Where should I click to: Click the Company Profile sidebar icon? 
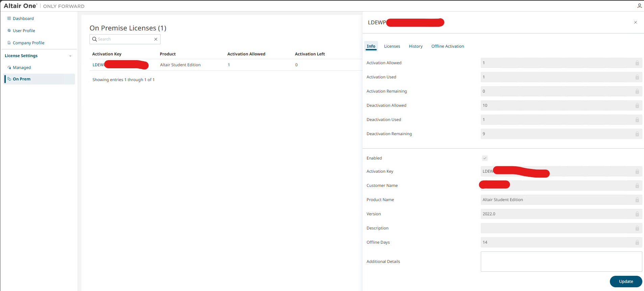point(9,43)
